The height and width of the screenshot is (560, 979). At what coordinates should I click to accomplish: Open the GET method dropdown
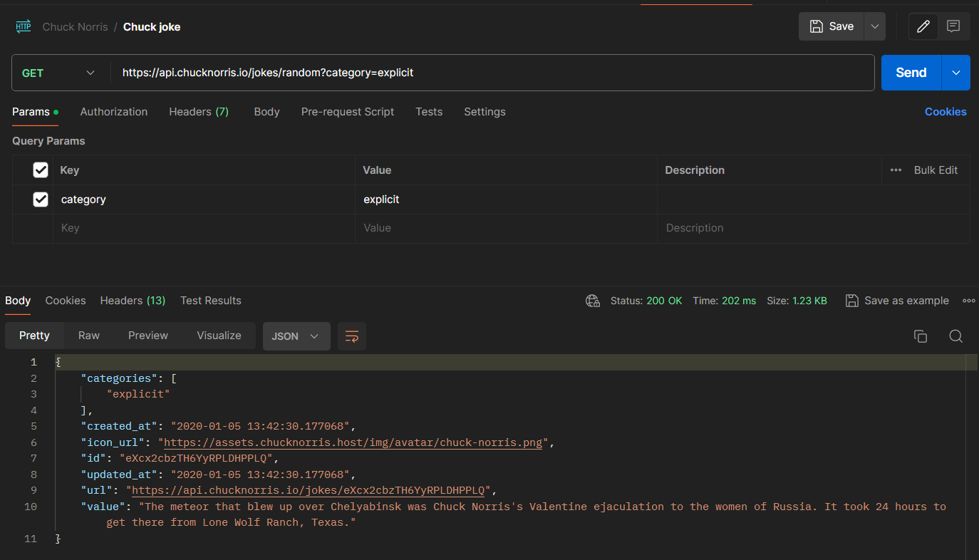[x=60, y=73]
